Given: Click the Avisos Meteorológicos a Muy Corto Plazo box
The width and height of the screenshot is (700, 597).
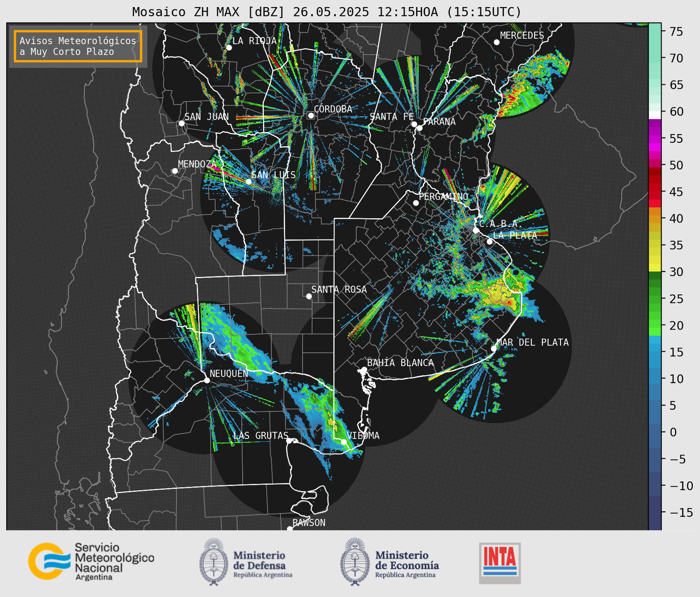Looking at the screenshot, I should tap(78, 46).
